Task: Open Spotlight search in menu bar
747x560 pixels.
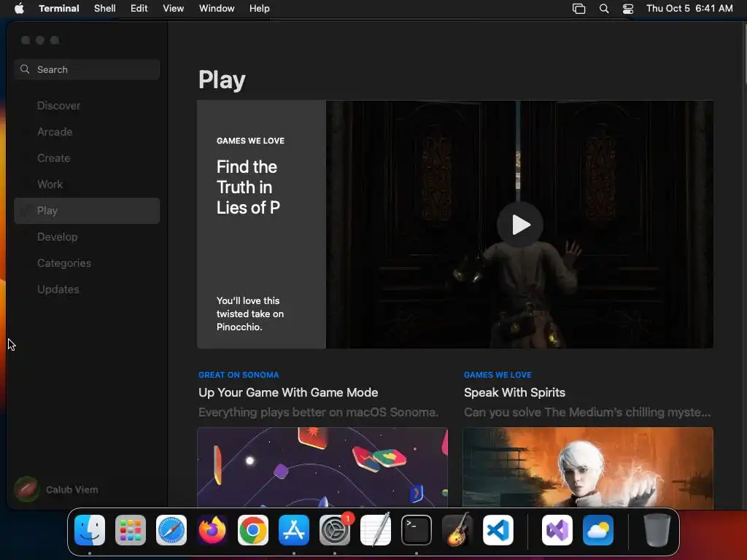Action: (603, 9)
